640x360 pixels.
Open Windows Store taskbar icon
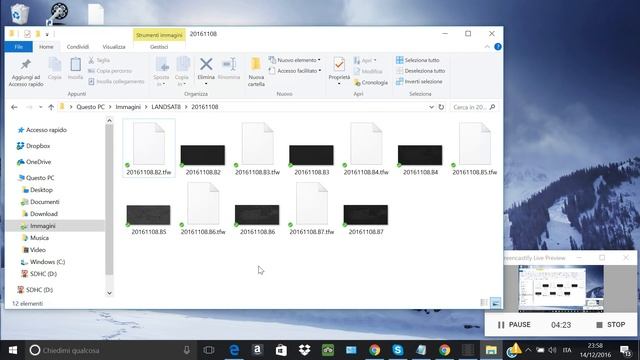click(x=281, y=350)
